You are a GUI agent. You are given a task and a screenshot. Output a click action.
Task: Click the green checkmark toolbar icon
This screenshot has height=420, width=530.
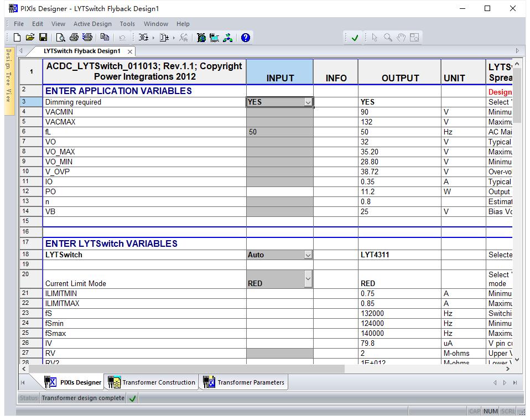point(355,38)
